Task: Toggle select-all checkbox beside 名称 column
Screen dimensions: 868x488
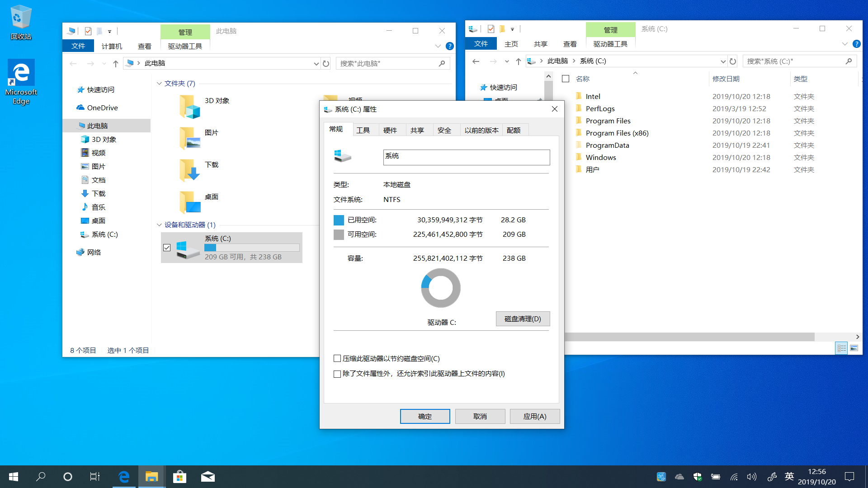Action: [x=566, y=79]
